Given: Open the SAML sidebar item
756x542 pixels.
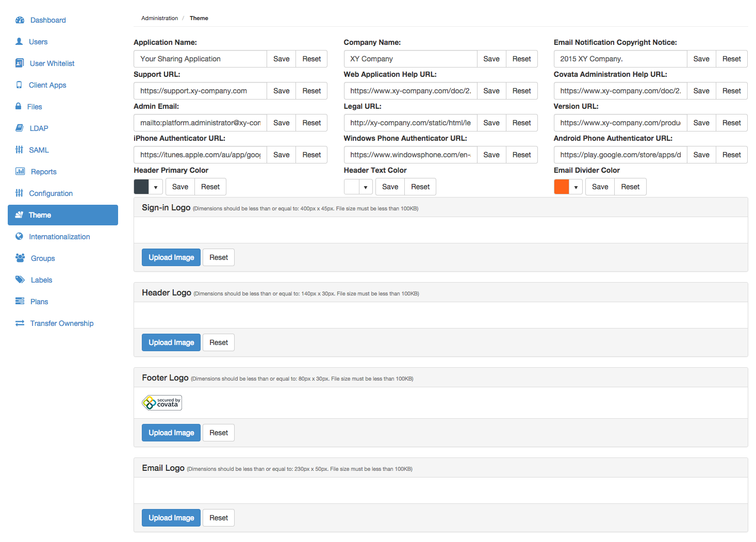Looking at the screenshot, I should 39,150.
